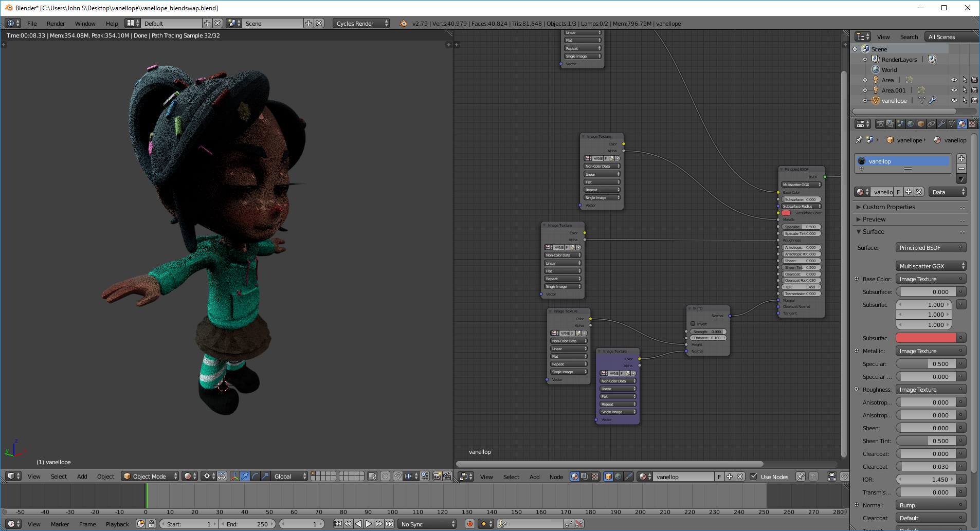Click the remove material slot minus button

[x=961, y=169]
